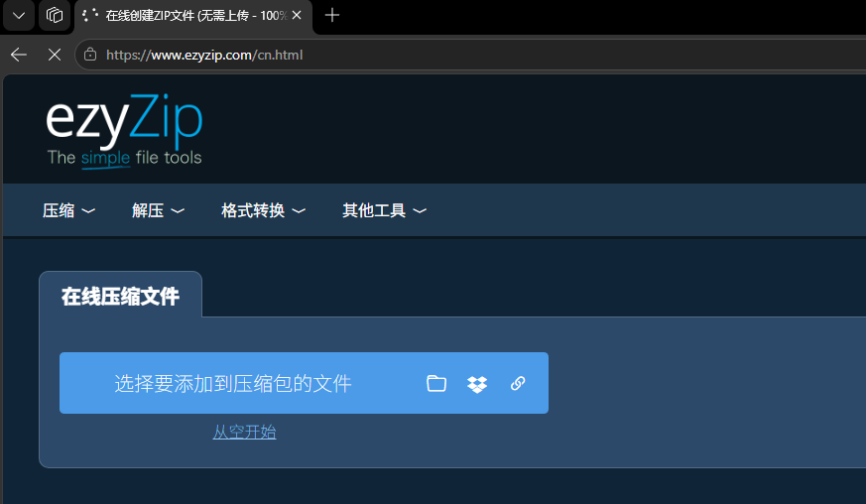Viewport: 866px width, 504px height.
Task: Stop loading the page
Action: point(55,55)
